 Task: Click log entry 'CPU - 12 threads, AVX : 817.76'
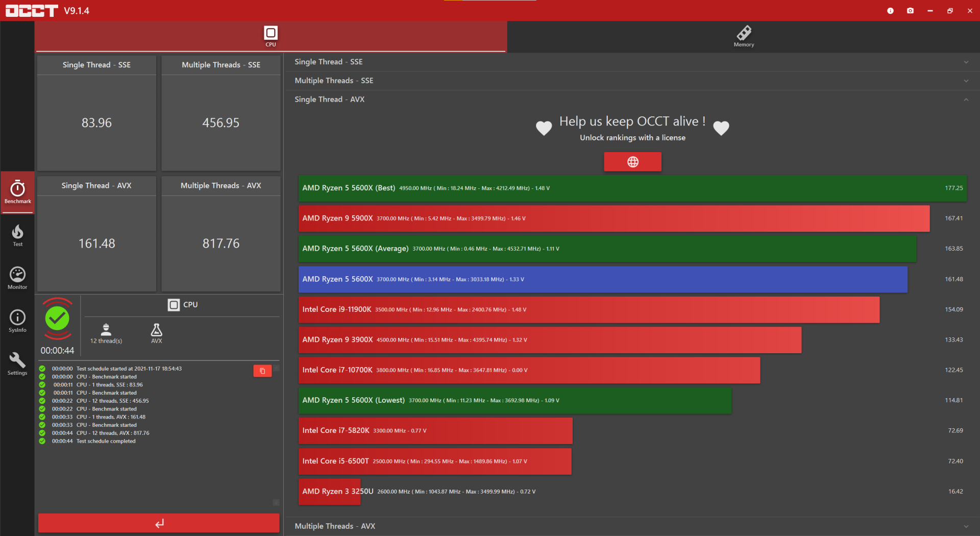[113, 433]
